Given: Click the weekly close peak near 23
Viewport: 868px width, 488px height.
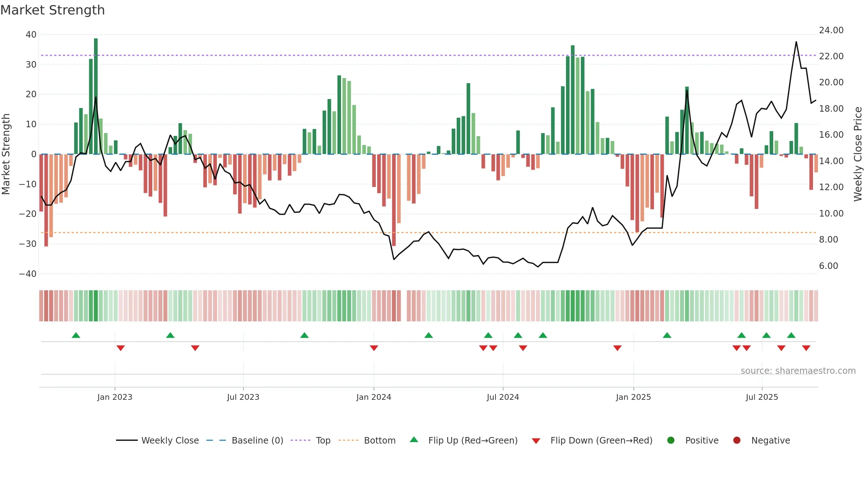Looking at the screenshot, I should 796,42.
